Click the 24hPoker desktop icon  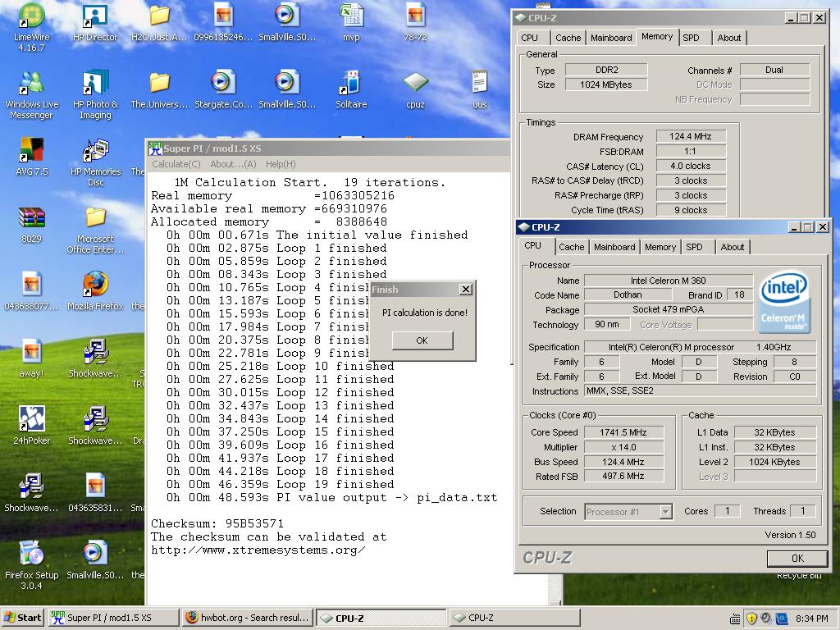tap(32, 426)
